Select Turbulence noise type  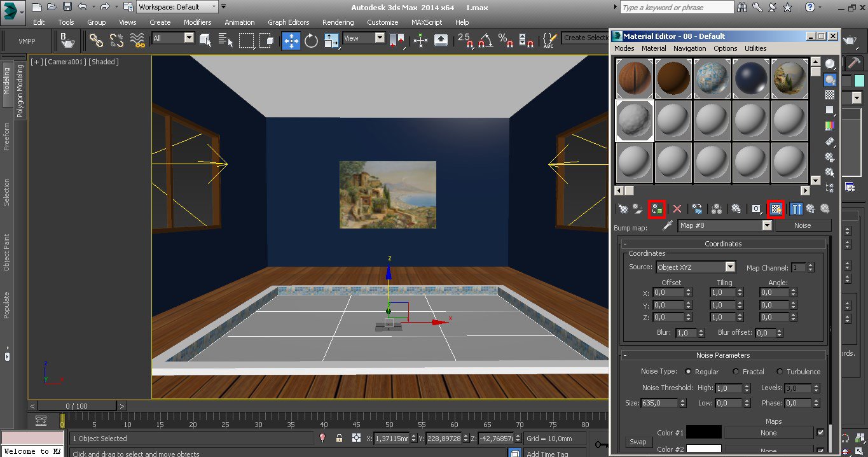point(780,372)
